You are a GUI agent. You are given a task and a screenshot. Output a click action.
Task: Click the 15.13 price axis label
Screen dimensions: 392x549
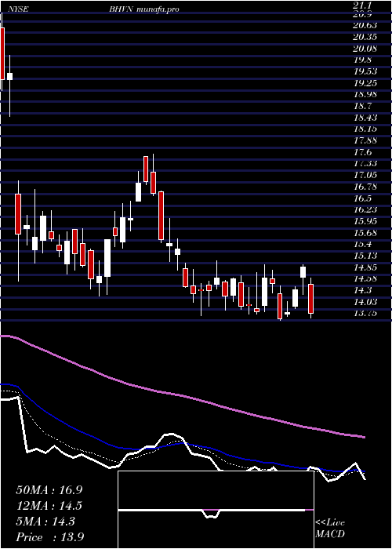(365, 256)
